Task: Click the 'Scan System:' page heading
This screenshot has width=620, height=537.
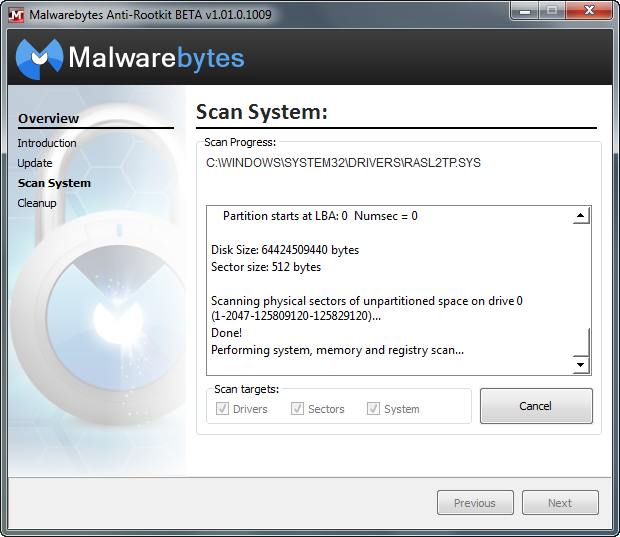Action: (x=262, y=112)
